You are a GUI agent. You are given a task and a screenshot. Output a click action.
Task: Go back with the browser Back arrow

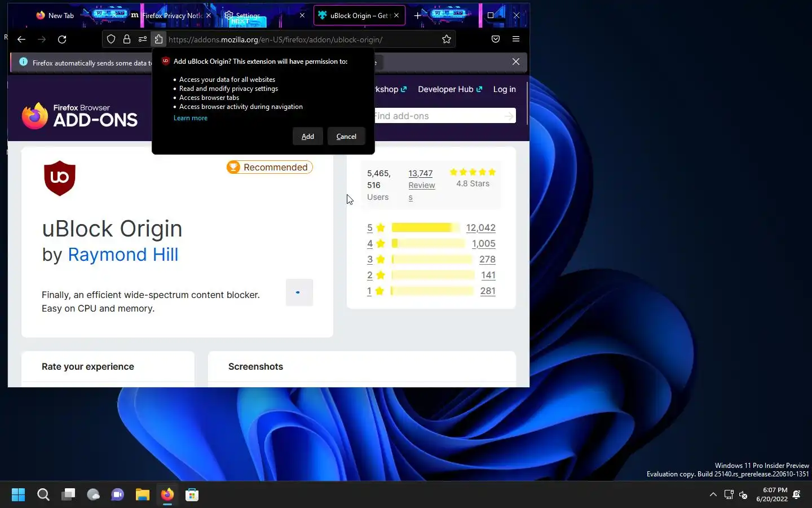(21, 39)
